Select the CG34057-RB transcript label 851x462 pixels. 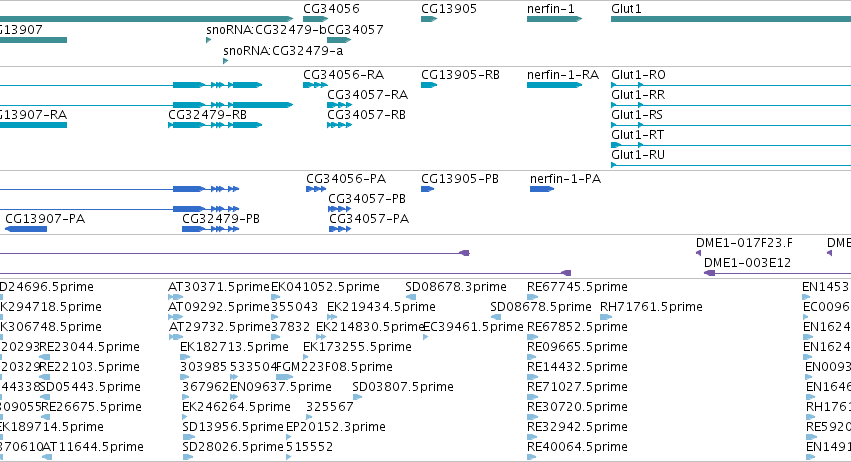[366, 115]
